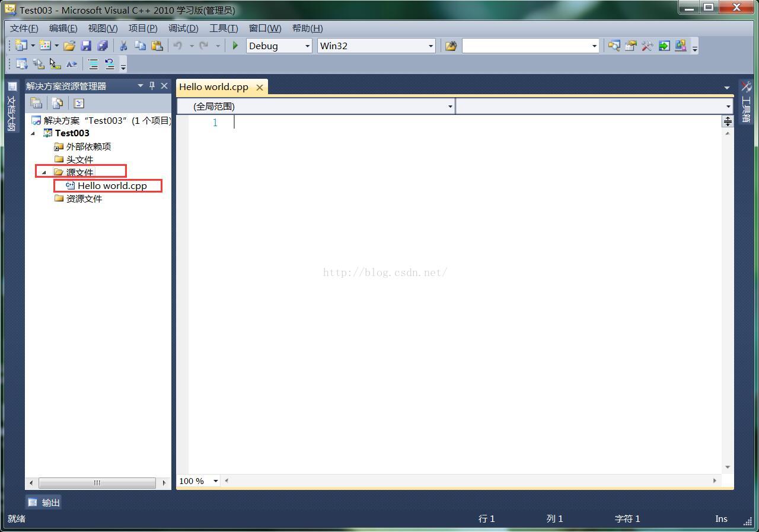759x532 pixels.
Task: Close the Solution Explorer panel
Action: pyautogui.click(x=164, y=86)
